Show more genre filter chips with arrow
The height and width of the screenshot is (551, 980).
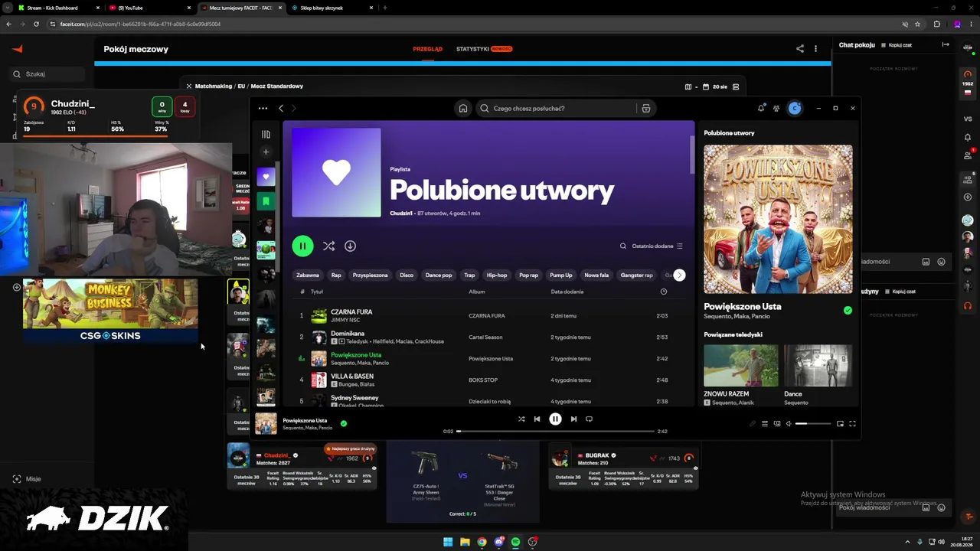click(x=679, y=275)
